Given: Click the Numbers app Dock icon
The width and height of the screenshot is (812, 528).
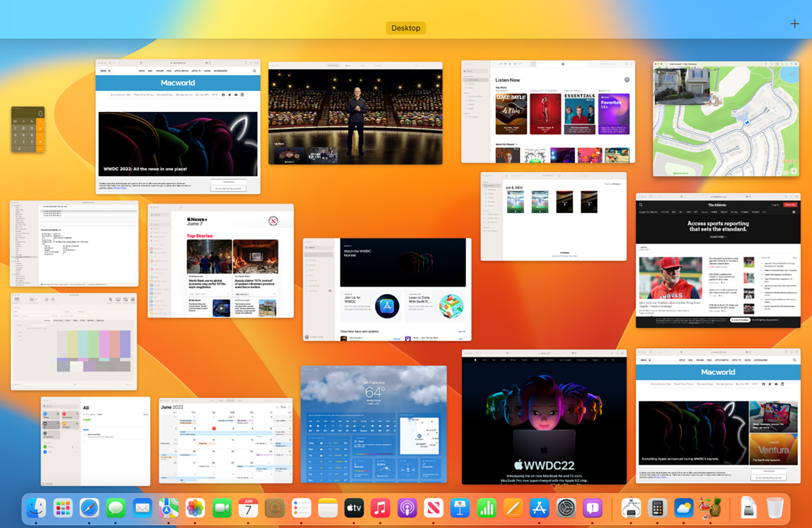Looking at the screenshot, I should 487,508.
